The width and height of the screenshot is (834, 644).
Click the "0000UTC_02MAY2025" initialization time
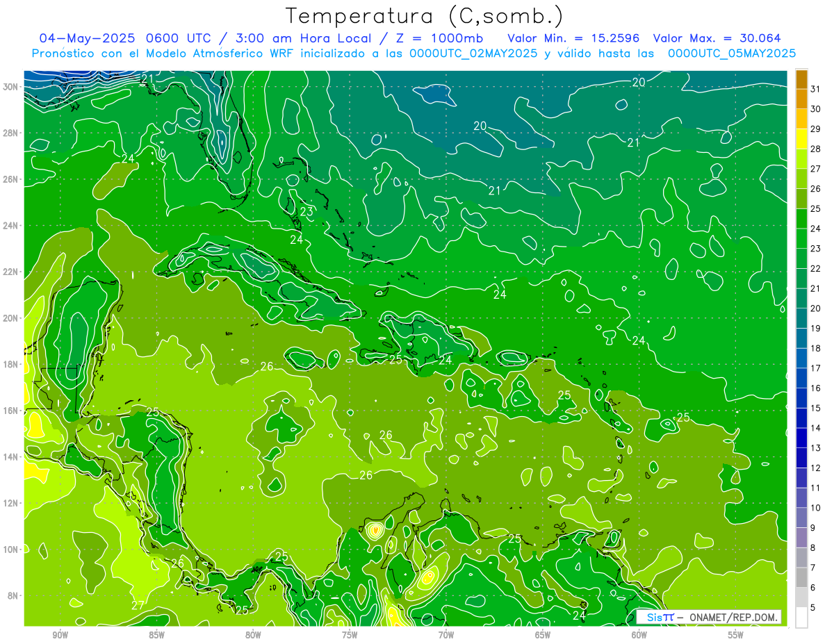(x=473, y=53)
